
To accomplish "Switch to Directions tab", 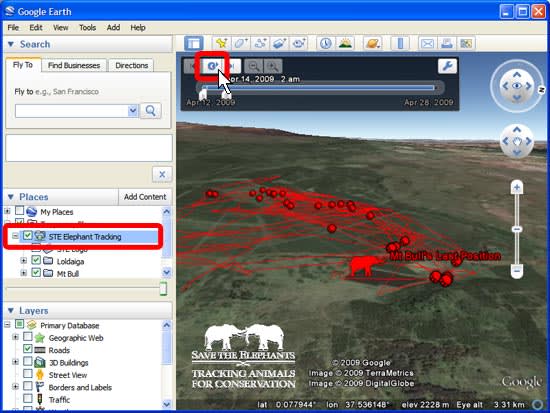I will tap(132, 66).
